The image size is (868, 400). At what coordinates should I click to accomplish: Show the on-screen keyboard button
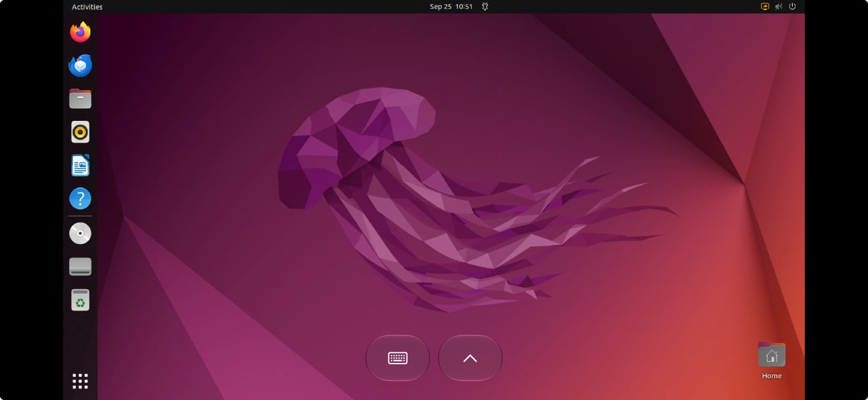(x=398, y=358)
